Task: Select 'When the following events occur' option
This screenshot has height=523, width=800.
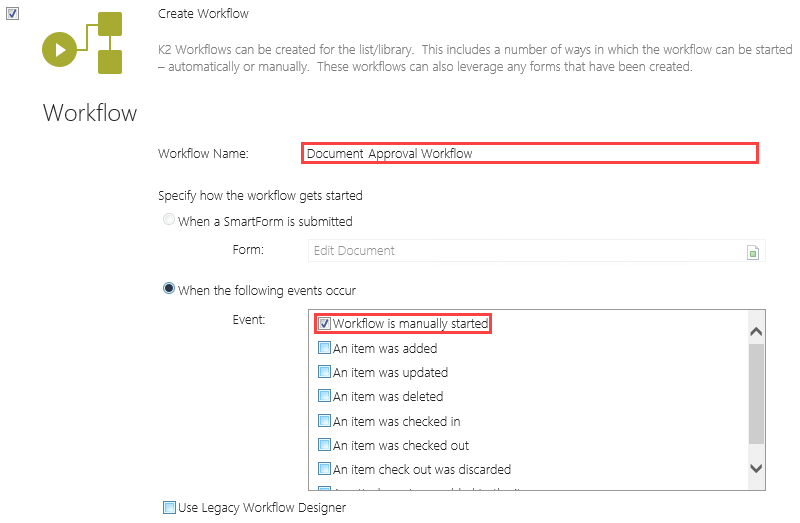Action: (x=169, y=290)
